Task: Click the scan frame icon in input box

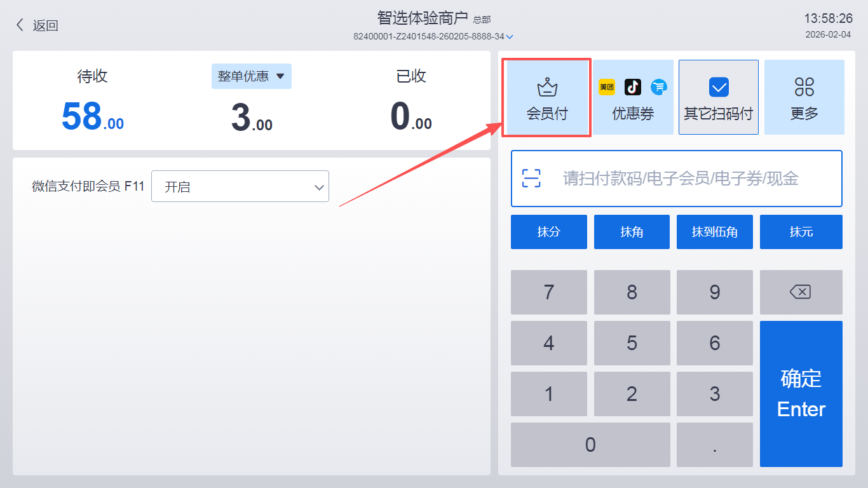Action: tap(531, 179)
